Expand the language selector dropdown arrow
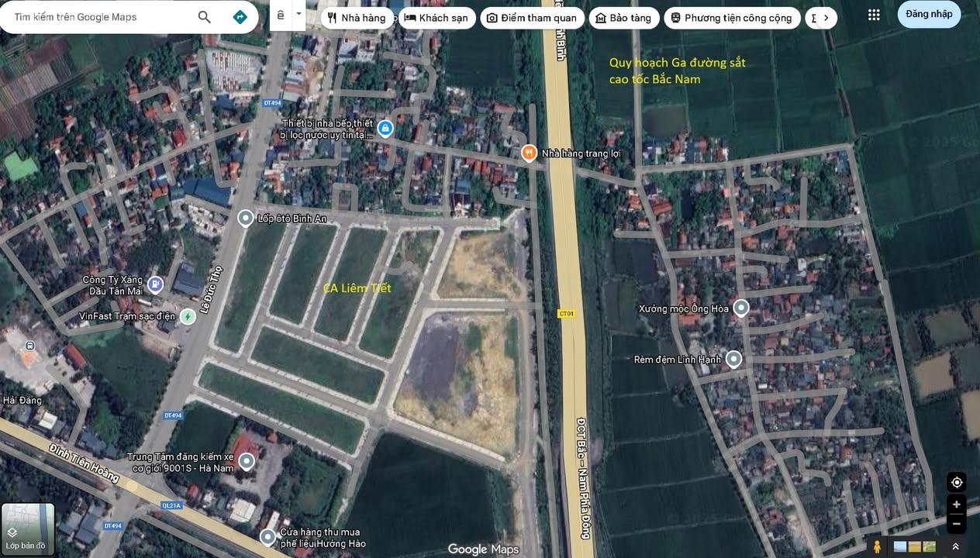Viewport: 980px width, 558px height. pyautogui.click(x=298, y=14)
